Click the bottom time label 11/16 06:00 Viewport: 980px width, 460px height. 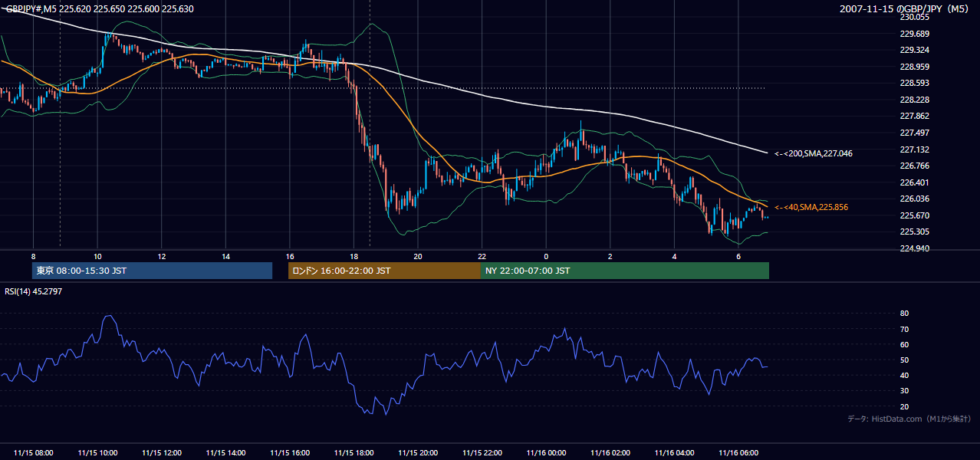click(738, 453)
